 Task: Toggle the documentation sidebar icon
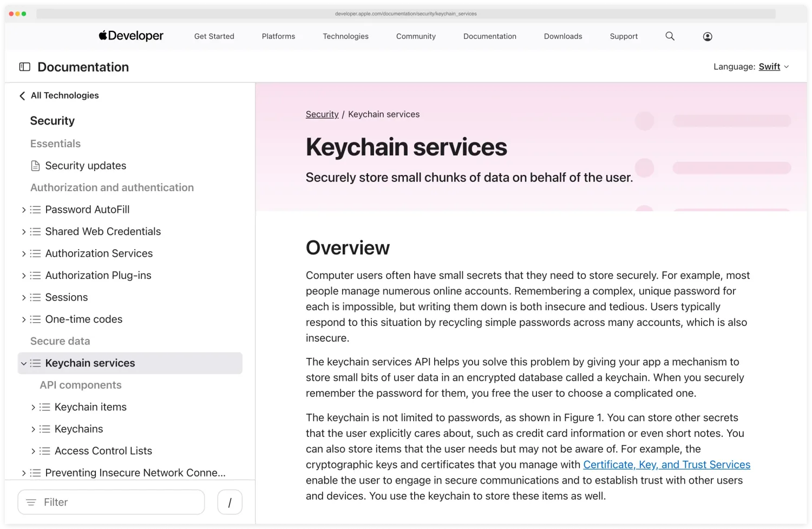click(x=25, y=67)
